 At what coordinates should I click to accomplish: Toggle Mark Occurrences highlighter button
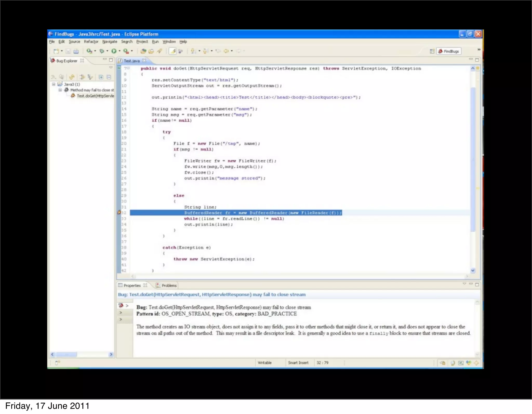172,51
